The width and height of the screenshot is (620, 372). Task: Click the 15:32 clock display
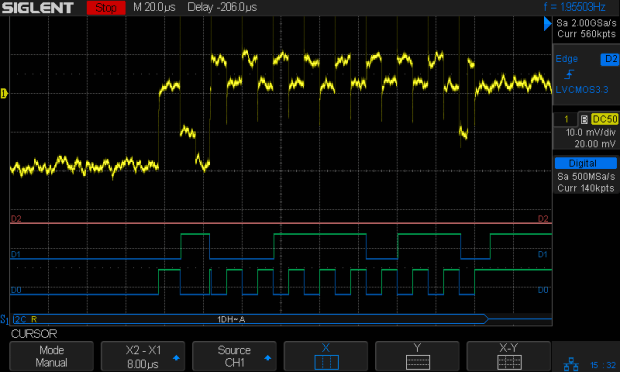(603, 365)
